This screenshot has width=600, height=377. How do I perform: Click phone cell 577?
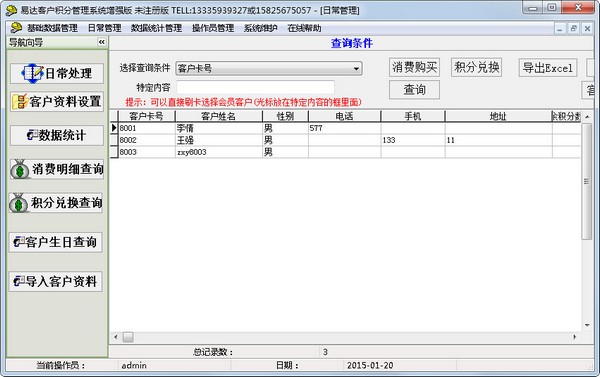point(344,128)
